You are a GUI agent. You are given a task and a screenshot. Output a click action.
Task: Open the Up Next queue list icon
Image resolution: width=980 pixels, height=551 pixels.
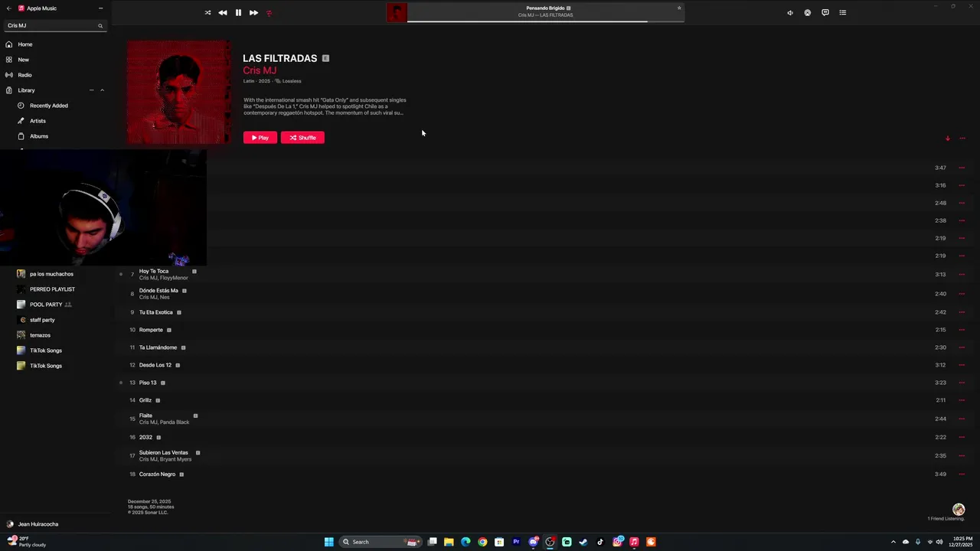(842, 12)
